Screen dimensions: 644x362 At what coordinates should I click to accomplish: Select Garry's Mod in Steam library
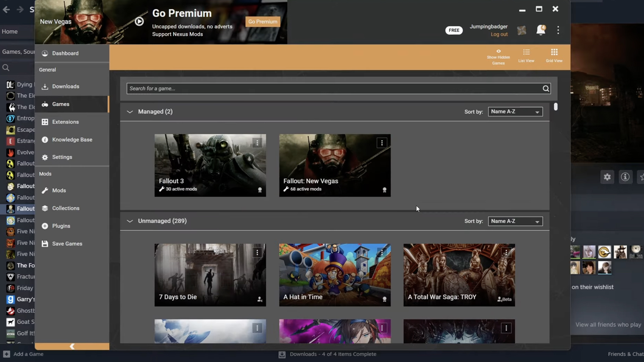(x=20, y=299)
